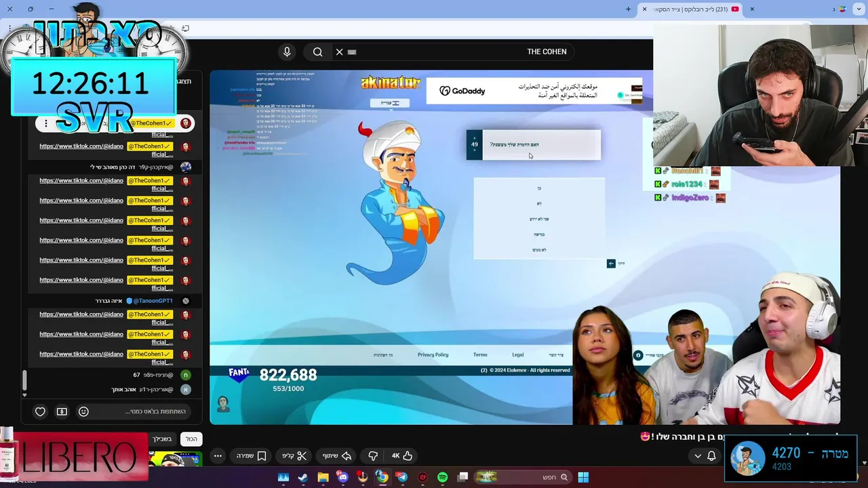Open Steam from the taskbar
The image size is (868, 488).
click(x=303, y=477)
